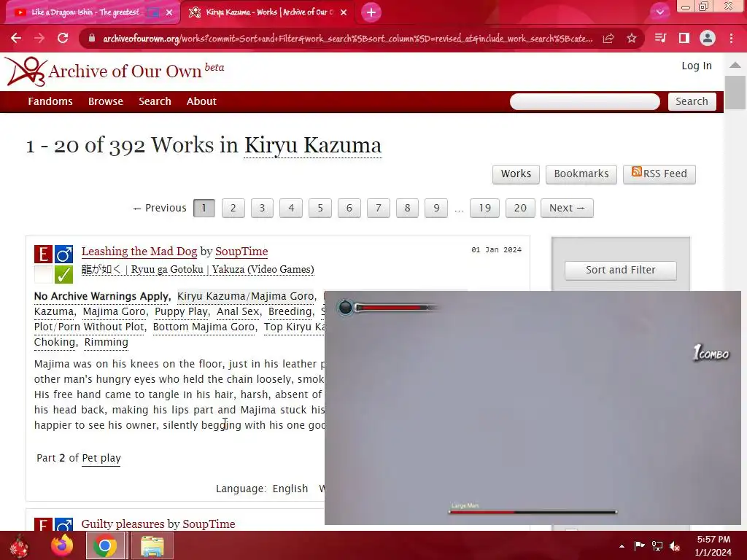Click the RSS feed orange icon

(636, 172)
